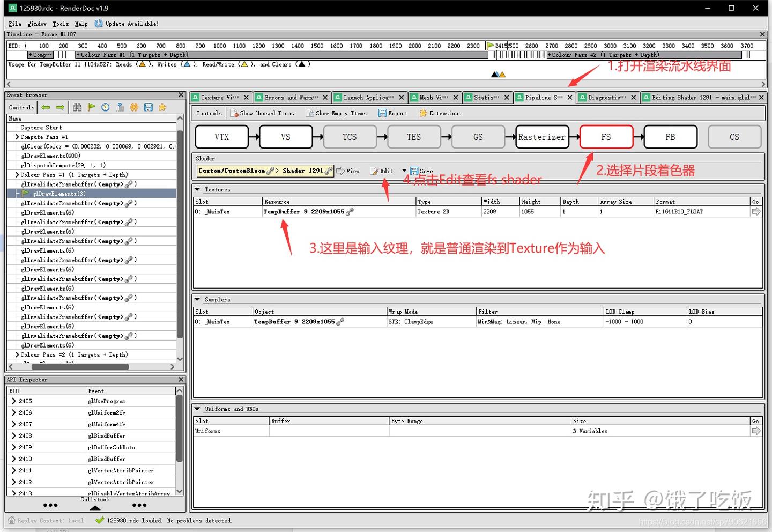Click the Update Available link in the menu bar

click(x=127, y=24)
